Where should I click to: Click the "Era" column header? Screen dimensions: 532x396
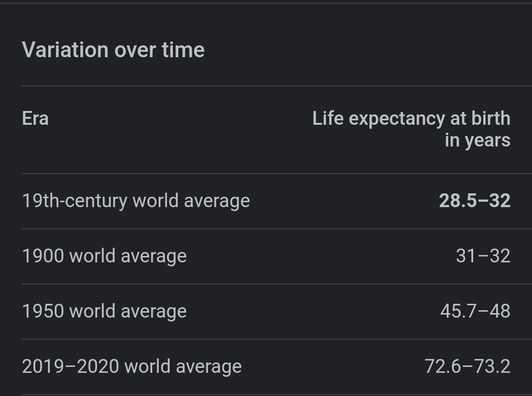coord(35,119)
